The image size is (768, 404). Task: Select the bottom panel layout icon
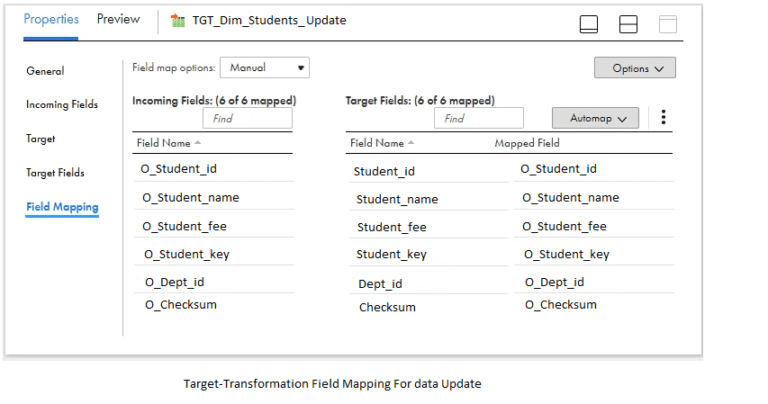589,24
